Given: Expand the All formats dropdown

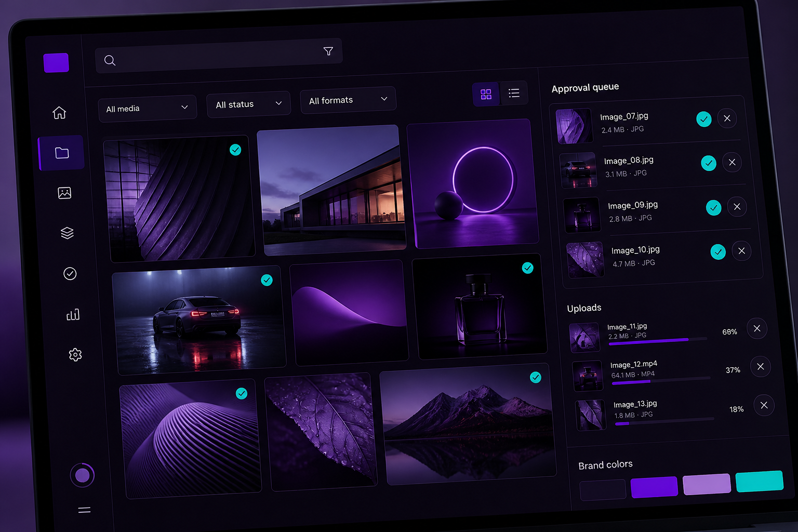Looking at the screenshot, I should 348,100.
